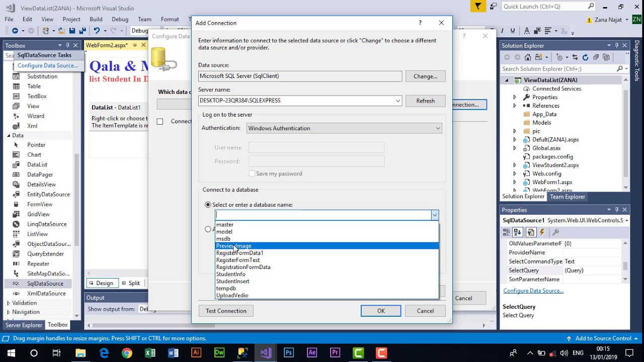Click the New Project toolbar icon
Image resolution: width=644 pixels, height=362 pixels.
point(46,31)
